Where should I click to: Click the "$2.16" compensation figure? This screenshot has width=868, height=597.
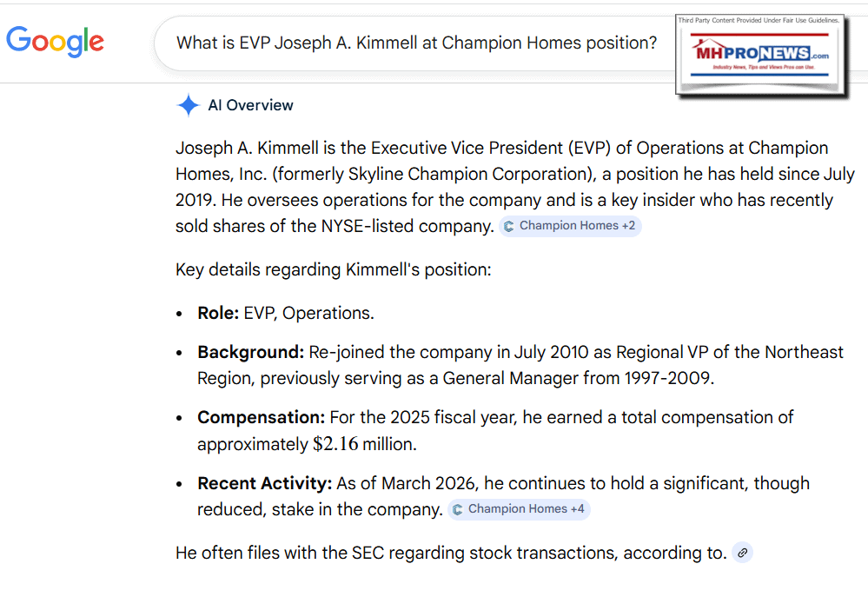(x=335, y=444)
